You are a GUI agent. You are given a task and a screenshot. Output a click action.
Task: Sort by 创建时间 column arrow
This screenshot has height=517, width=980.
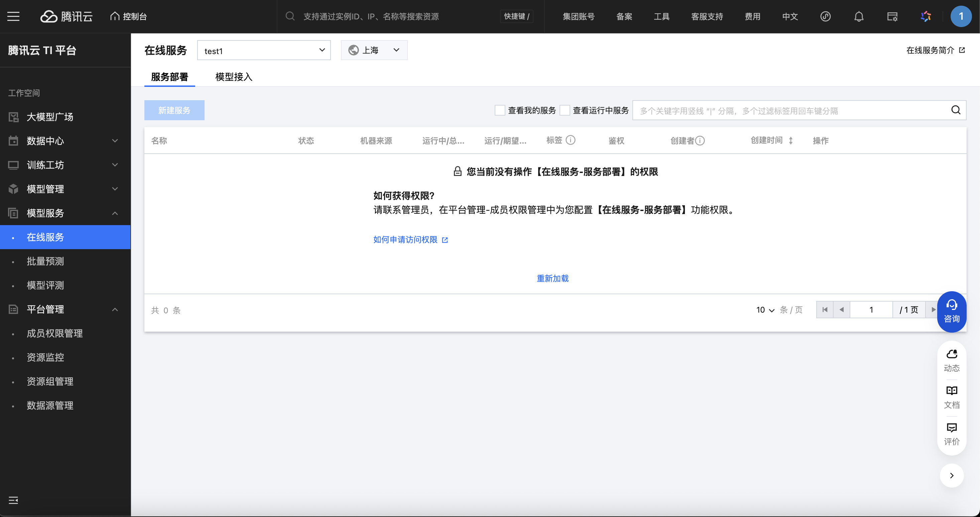tap(790, 140)
